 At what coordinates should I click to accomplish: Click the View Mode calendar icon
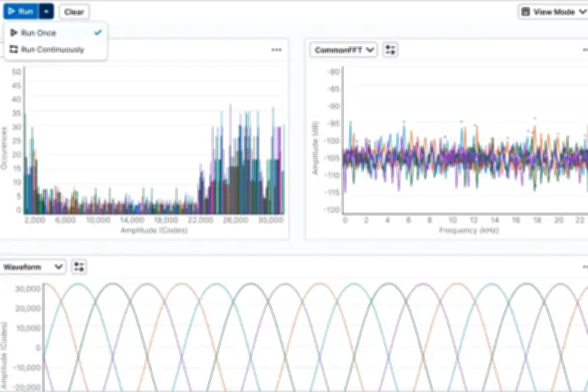526,12
